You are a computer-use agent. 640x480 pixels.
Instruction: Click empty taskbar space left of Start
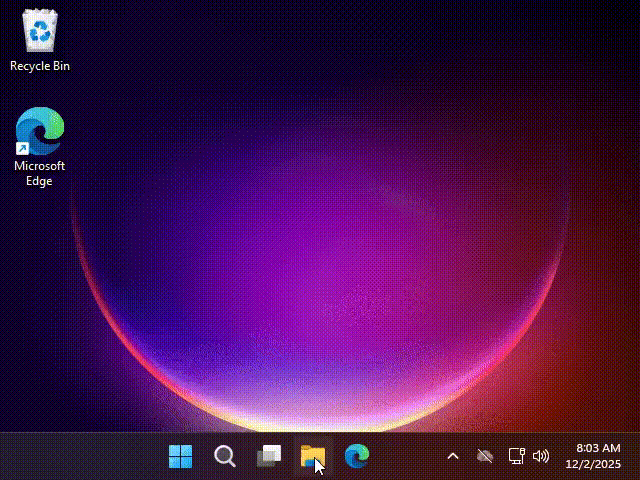tap(80, 457)
